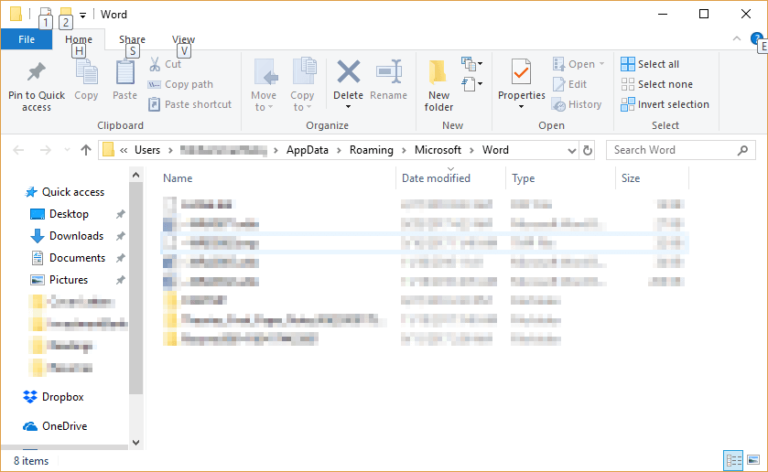Click Users in the address bar
Screen dimensions: 768x472
[147, 150]
